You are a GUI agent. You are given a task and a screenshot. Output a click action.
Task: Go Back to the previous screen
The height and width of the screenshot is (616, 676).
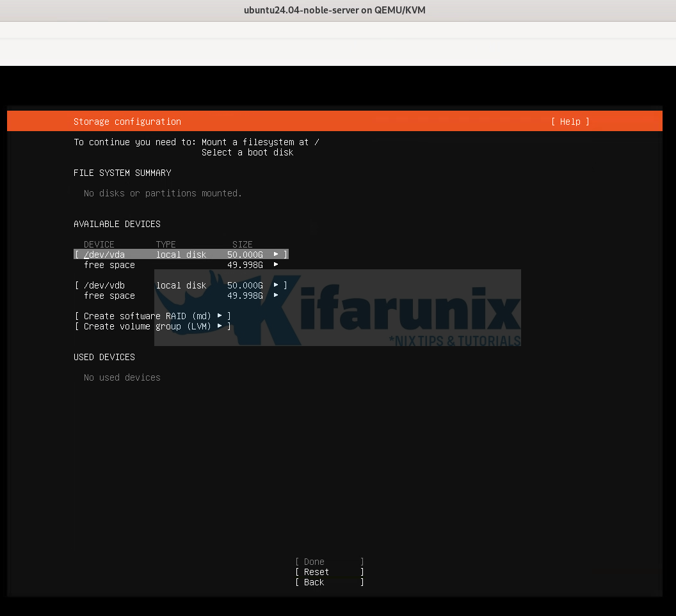330,582
